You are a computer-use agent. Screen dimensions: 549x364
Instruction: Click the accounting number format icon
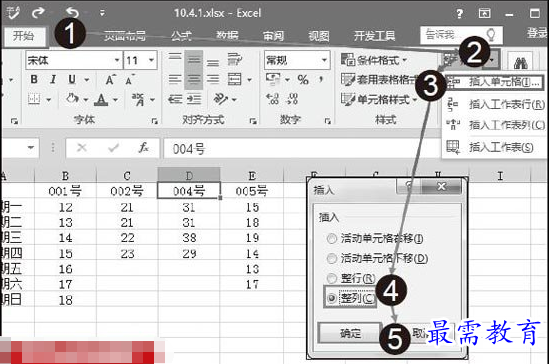(x=273, y=79)
